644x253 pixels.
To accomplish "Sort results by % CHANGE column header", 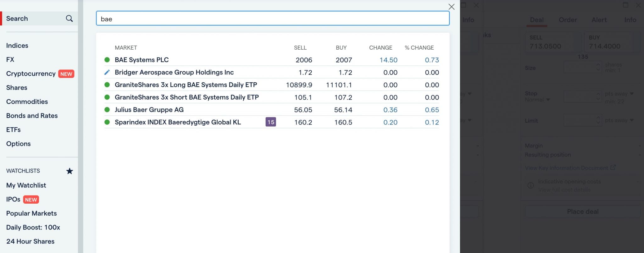I will (x=419, y=48).
